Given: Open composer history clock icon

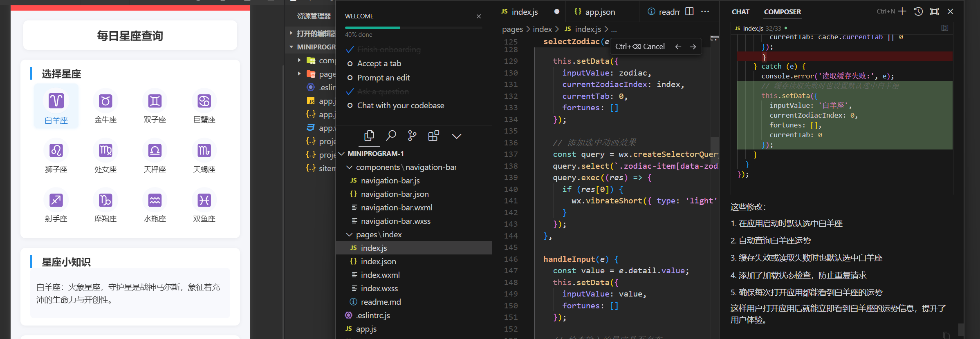Looking at the screenshot, I should [918, 11].
